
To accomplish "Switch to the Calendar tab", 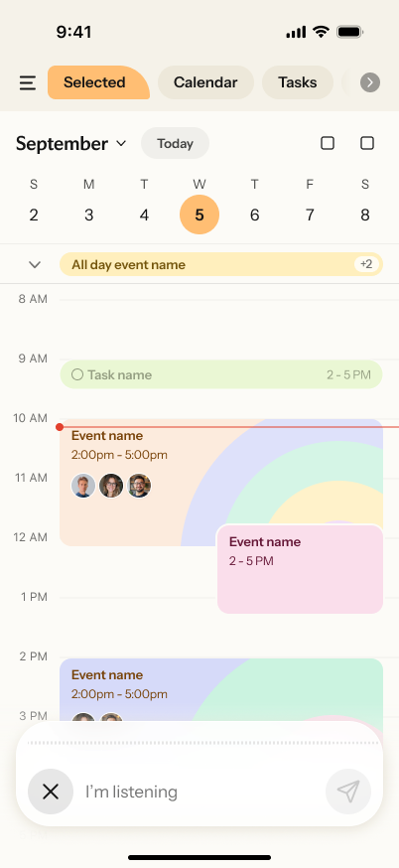I will point(205,82).
